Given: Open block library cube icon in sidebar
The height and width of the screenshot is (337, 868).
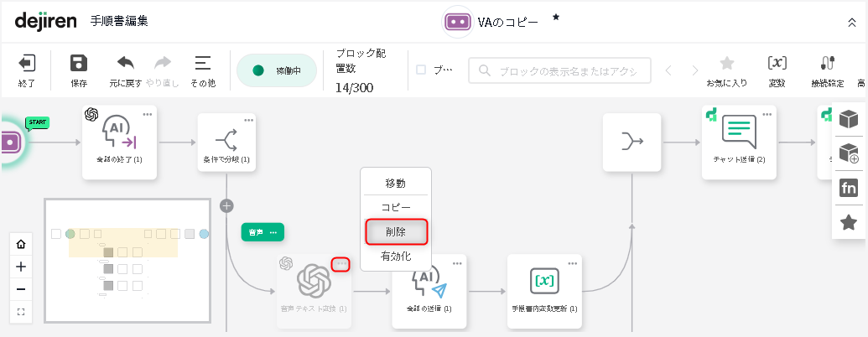Looking at the screenshot, I should click(x=849, y=120).
